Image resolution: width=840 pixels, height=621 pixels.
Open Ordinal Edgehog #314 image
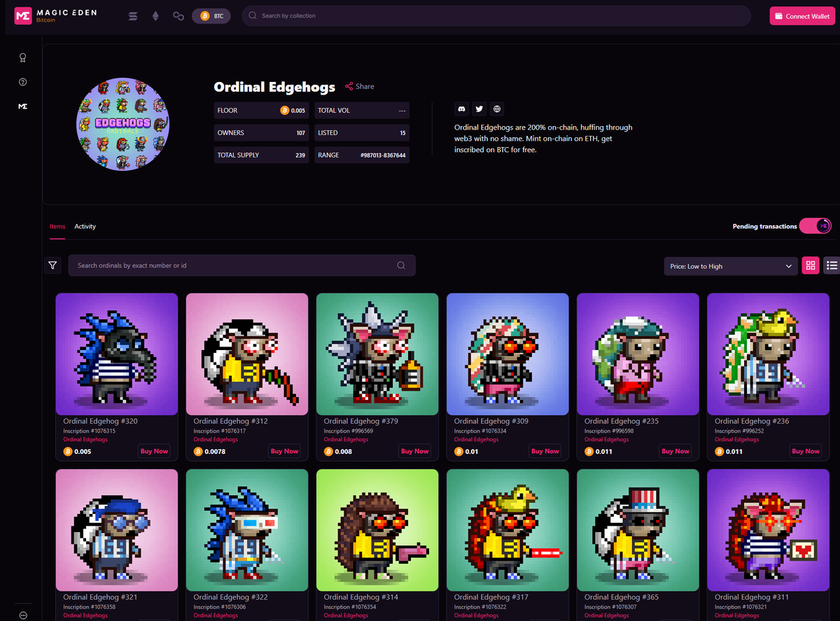[x=377, y=530]
